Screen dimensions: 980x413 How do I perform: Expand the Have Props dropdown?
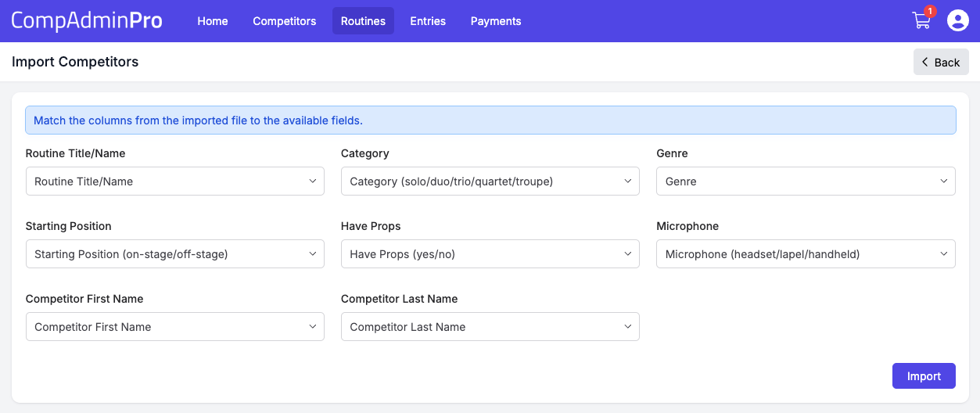coord(490,254)
